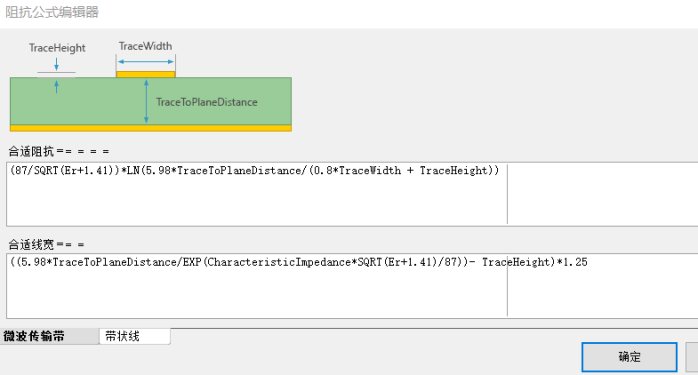Image resolution: width=698 pixels, height=375 pixels.
Task: Click the TraceHeight label in diagram
Action: tap(57, 48)
